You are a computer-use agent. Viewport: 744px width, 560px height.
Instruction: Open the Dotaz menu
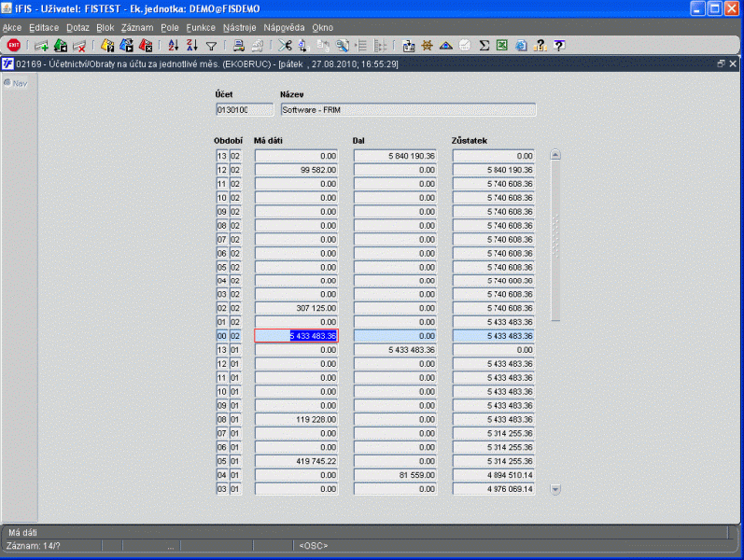point(77,27)
